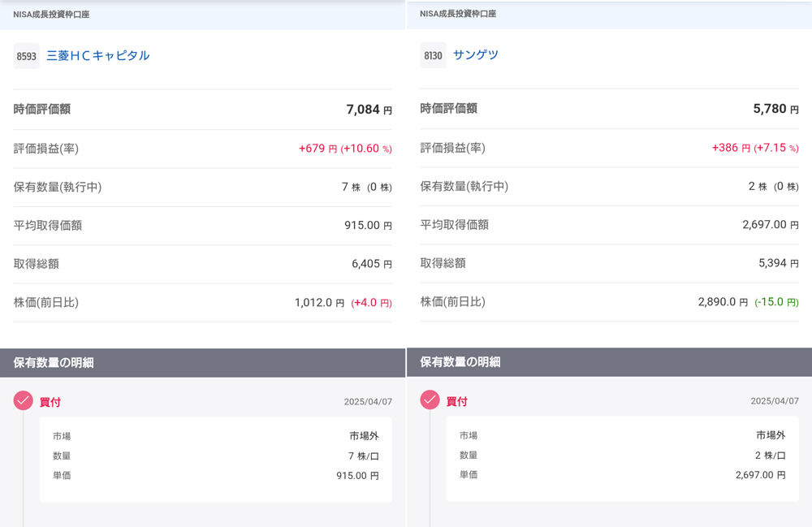The image size is (812, 527).
Task: Click the 市場外 value in the 三菱HC purchase card
Action: coord(364,436)
